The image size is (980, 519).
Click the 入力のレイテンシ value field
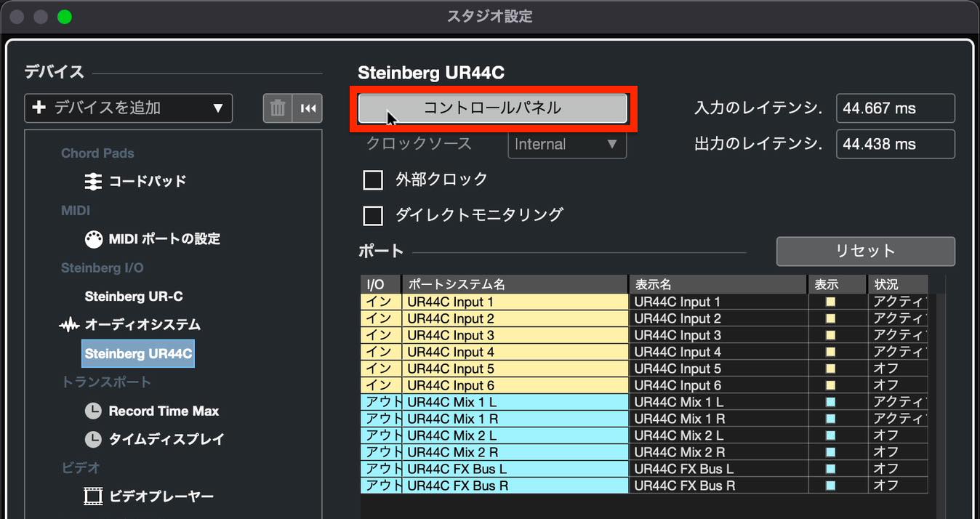(x=895, y=108)
